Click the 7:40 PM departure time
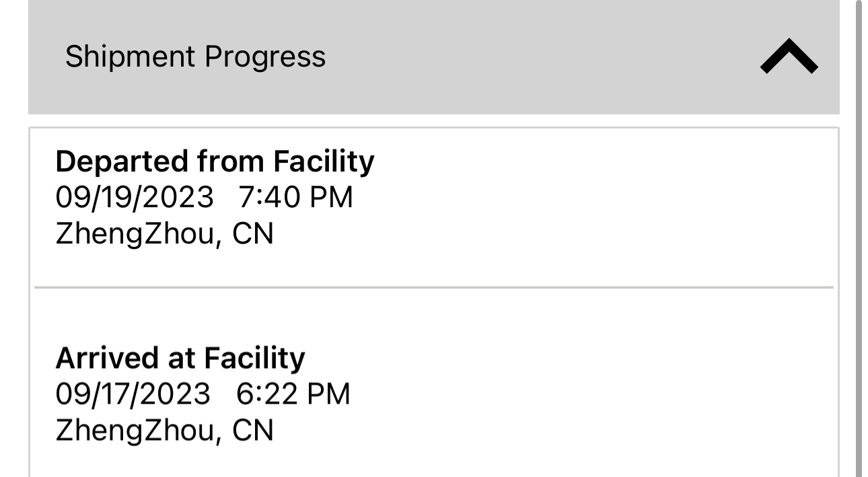This screenshot has width=868, height=477. [x=295, y=198]
